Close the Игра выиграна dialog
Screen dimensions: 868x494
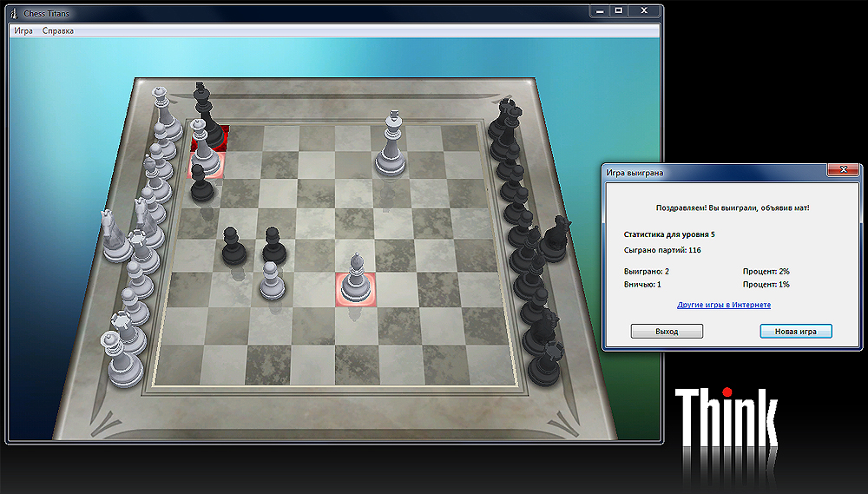843,169
